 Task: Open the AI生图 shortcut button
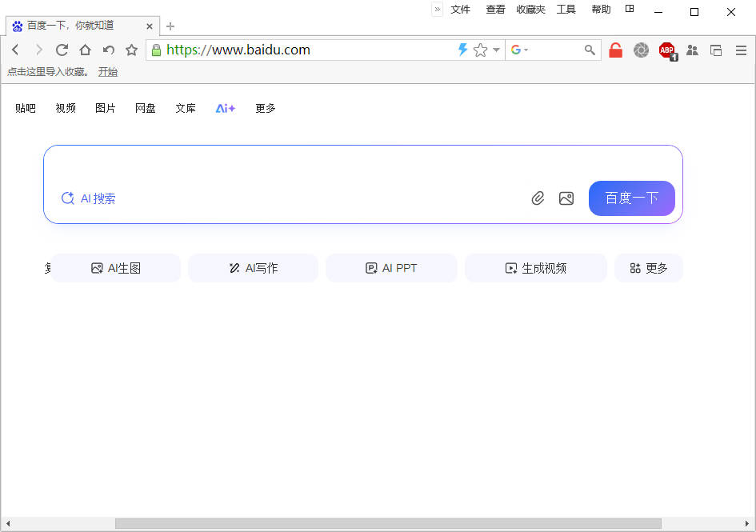116,268
